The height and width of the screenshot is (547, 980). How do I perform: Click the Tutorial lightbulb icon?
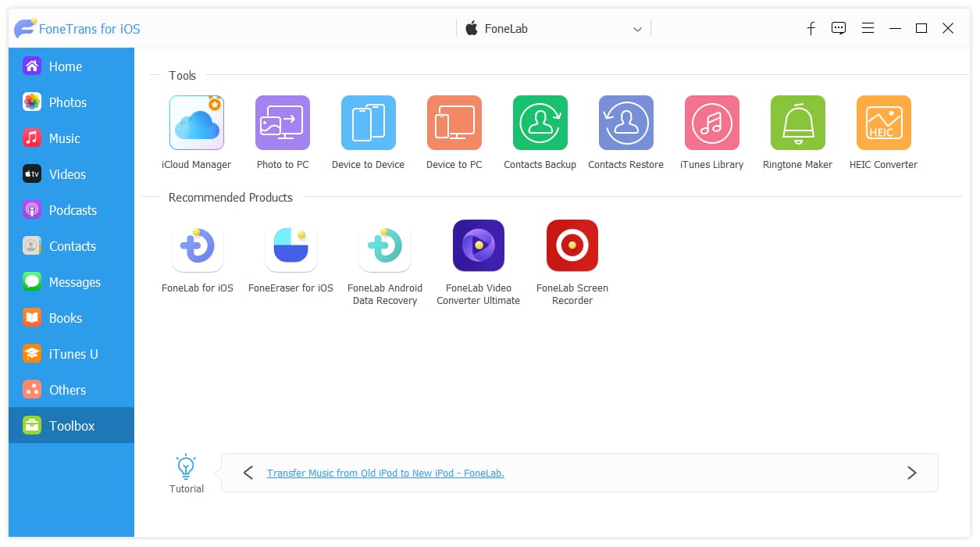pyautogui.click(x=186, y=467)
